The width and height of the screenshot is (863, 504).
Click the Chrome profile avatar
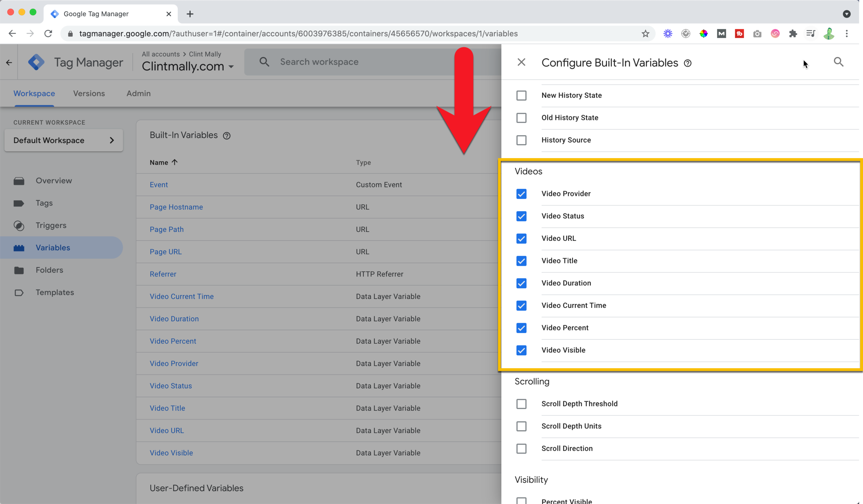coord(829,33)
